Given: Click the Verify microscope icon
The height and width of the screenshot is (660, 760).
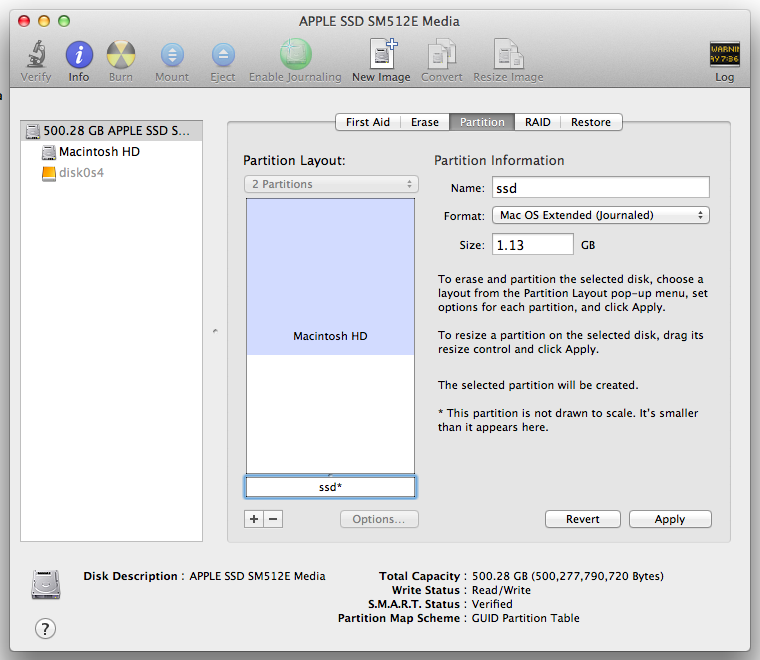Looking at the screenshot, I should click(36, 56).
